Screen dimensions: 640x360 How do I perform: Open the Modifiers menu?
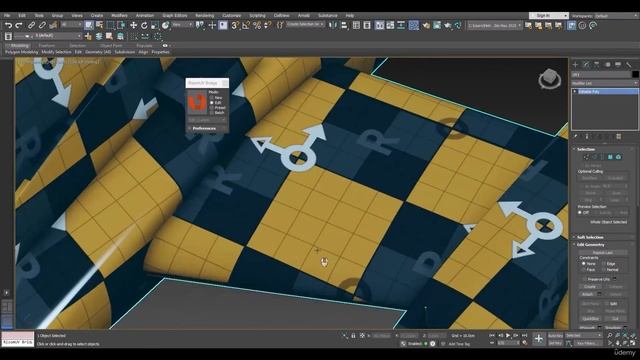(120, 16)
